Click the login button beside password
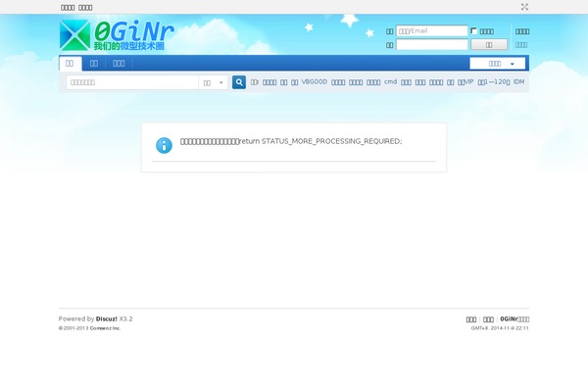This screenshot has width=588, height=392. pos(489,45)
